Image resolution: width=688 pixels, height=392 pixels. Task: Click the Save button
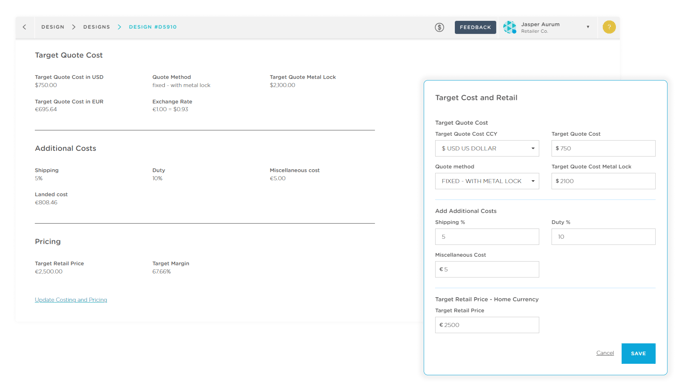638,353
